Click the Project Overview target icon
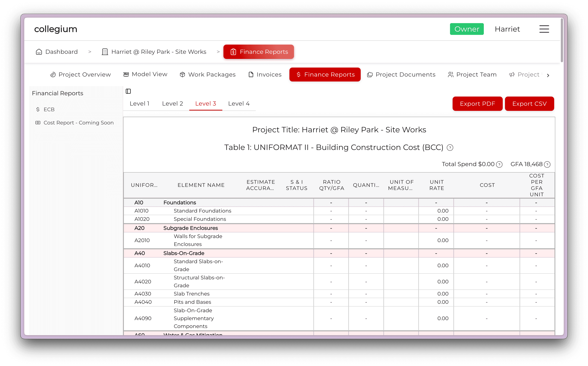588x366 pixels. click(x=53, y=75)
